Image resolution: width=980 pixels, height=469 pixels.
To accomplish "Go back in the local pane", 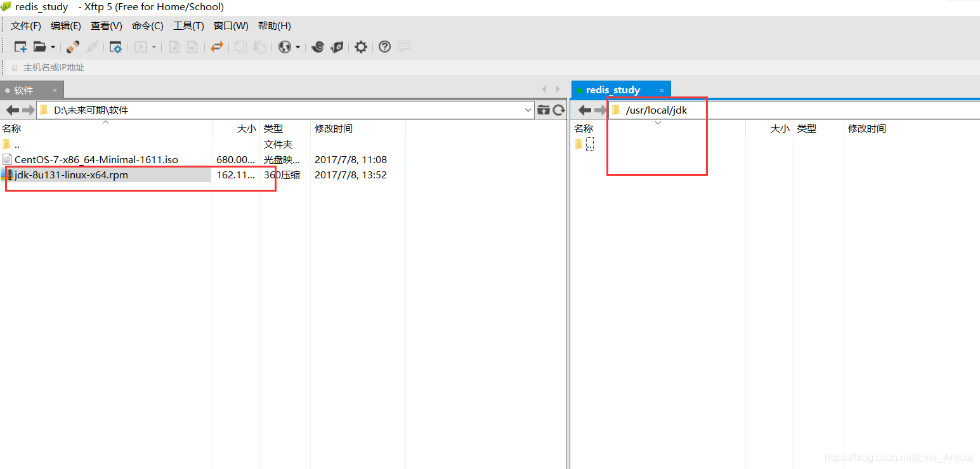I will click(x=13, y=110).
